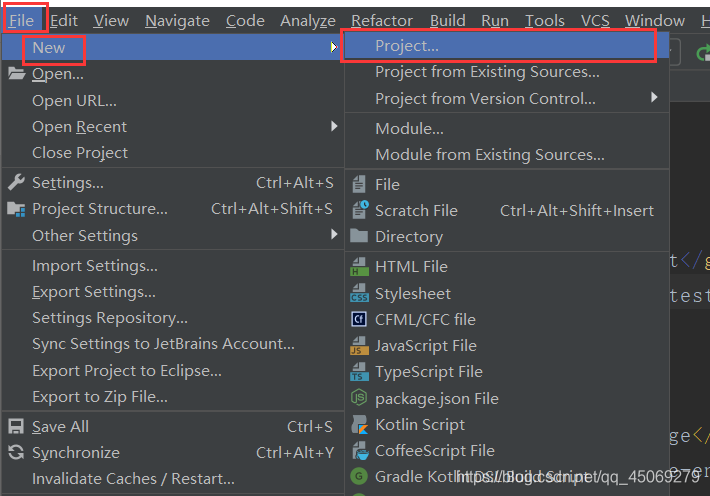Viewport: 710px width, 496px height.
Task: Click the Ctrl+Alt+Shift+Insert shortcut text
Action: point(577,211)
